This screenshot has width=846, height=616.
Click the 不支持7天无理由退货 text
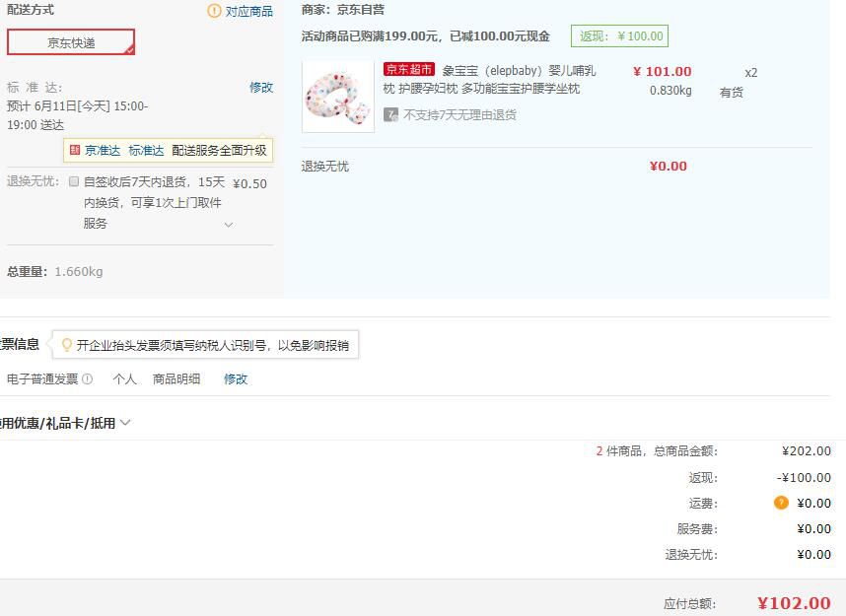tap(459, 115)
